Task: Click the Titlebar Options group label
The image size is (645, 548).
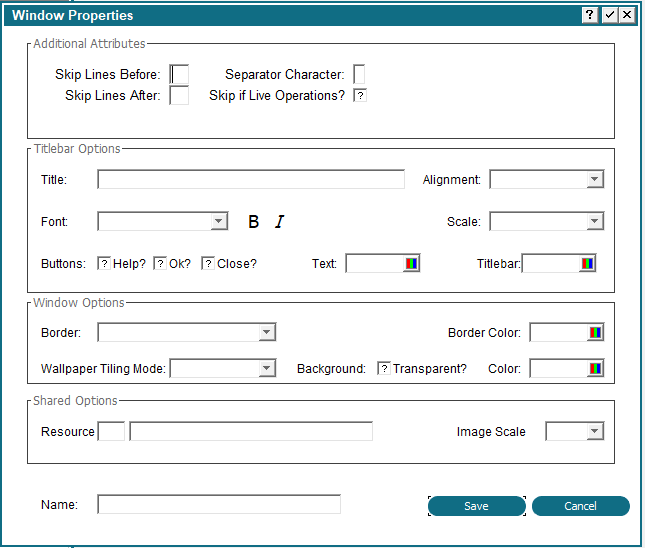Action: click(77, 149)
